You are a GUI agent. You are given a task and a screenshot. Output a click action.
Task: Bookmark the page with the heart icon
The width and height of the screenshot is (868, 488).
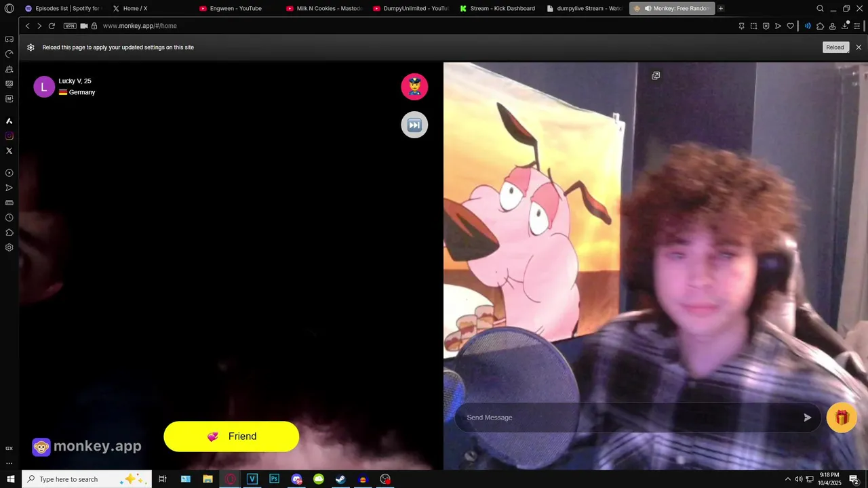(x=790, y=26)
